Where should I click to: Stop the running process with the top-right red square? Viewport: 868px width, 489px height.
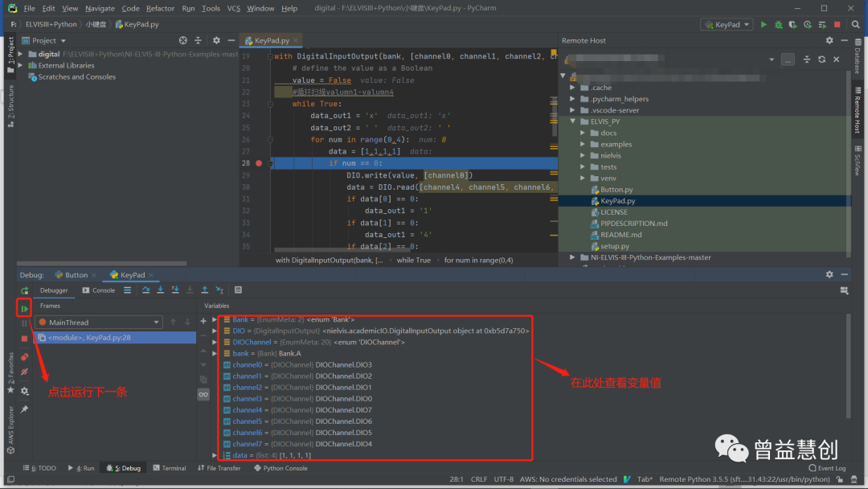837,24
